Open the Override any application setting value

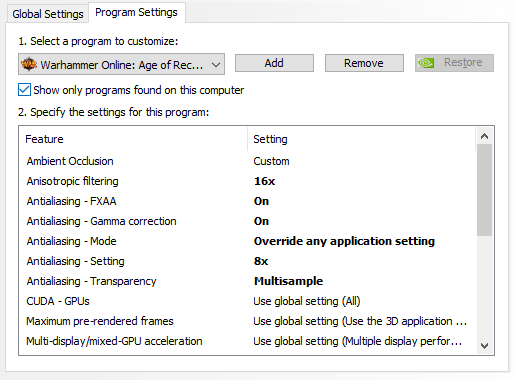(344, 241)
